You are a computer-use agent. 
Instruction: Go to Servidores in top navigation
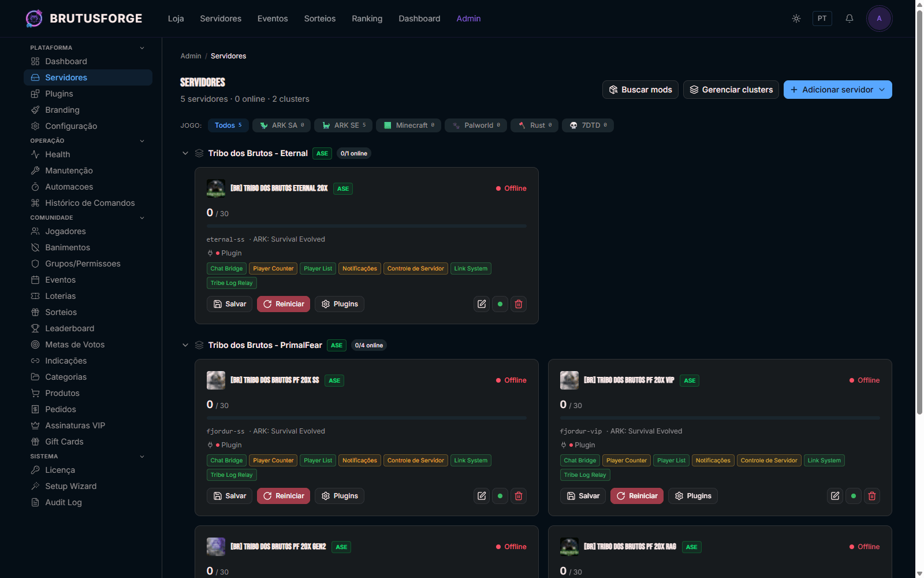pos(221,18)
